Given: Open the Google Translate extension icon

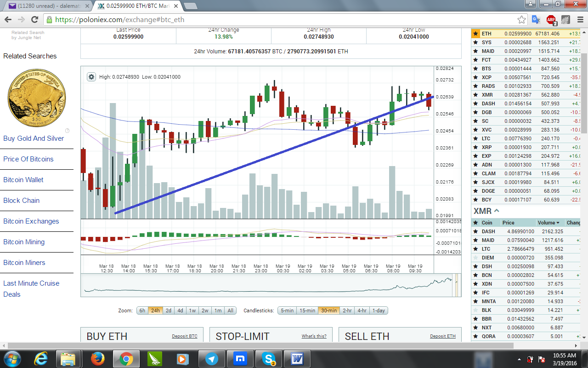Looking at the screenshot, I should click(x=536, y=20).
